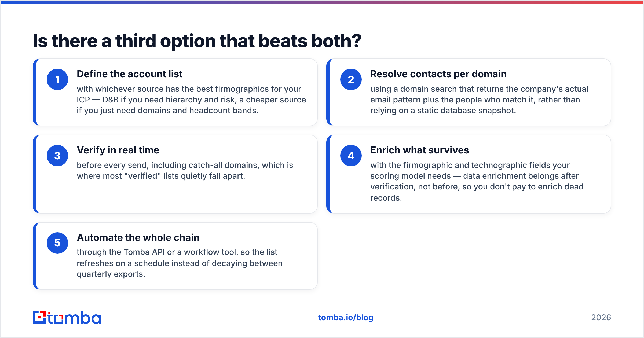Click the number 5 step badge
This screenshot has height=338, width=644.
pyautogui.click(x=57, y=243)
